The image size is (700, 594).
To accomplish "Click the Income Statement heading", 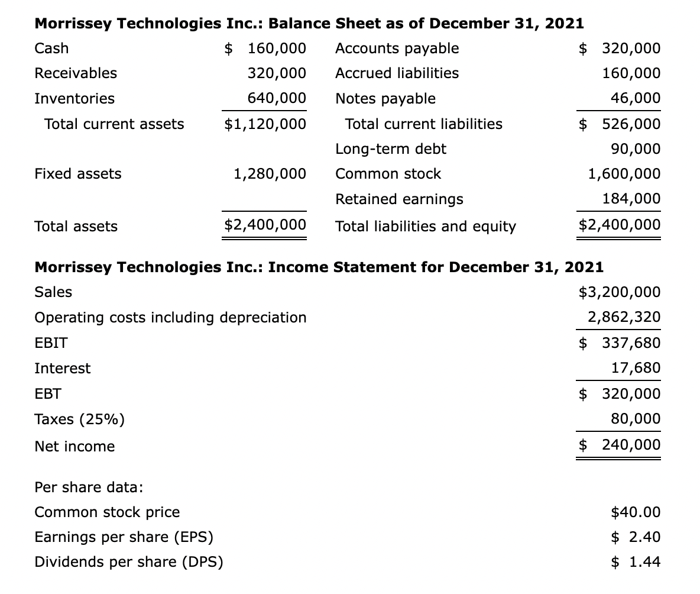I will click(319, 267).
